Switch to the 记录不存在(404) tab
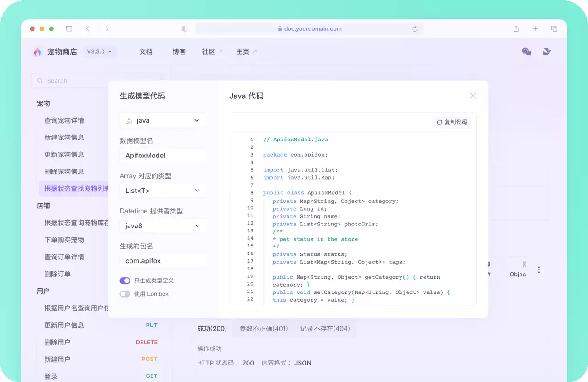588x382 pixels. point(325,328)
